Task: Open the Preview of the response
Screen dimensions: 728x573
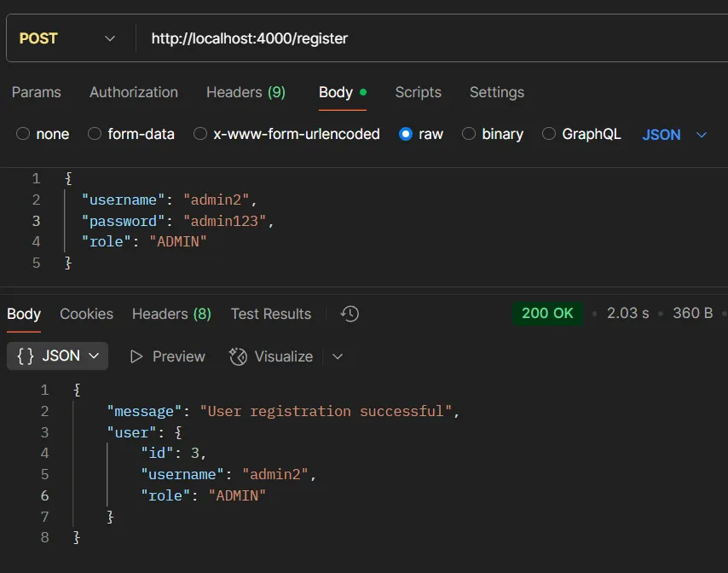Action: pos(167,356)
